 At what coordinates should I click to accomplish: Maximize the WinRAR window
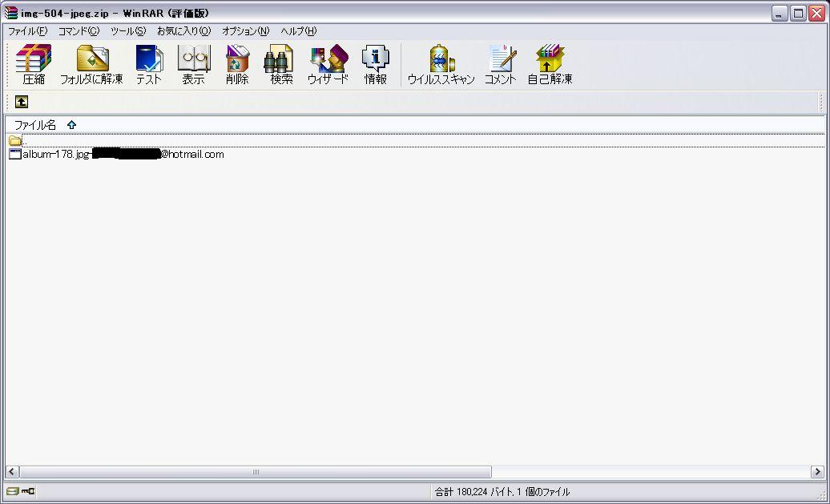tap(798, 14)
